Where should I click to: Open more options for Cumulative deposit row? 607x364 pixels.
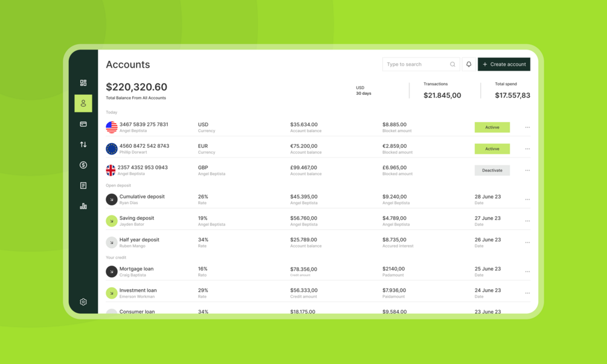tap(527, 200)
